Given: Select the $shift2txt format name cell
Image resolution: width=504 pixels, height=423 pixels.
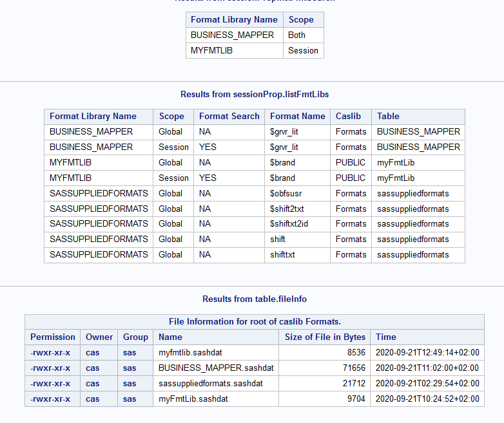Looking at the screenshot, I should (290, 209).
